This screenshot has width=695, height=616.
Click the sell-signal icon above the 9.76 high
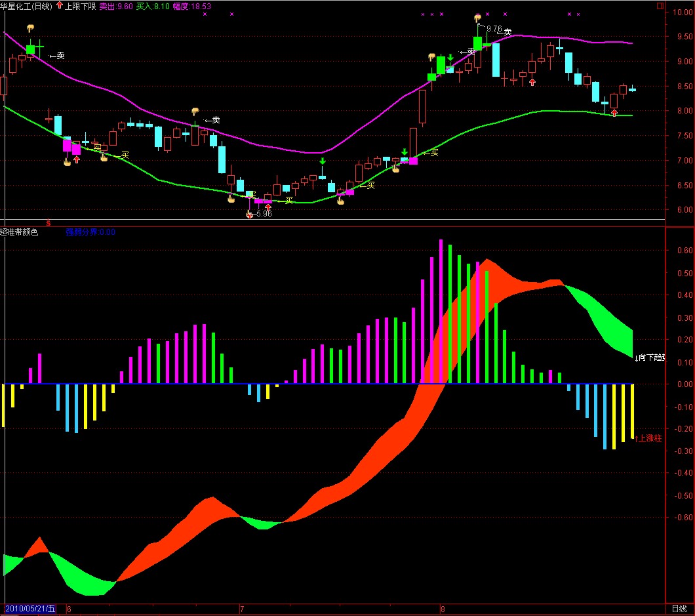click(x=477, y=18)
